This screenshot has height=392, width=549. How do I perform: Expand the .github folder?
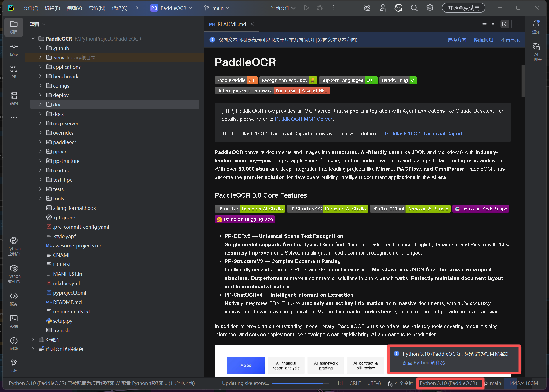(x=40, y=48)
